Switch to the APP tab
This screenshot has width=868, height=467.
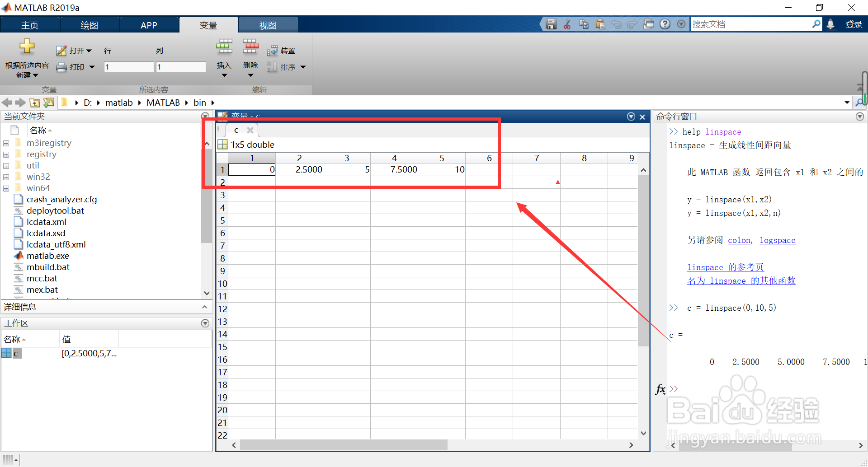pos(149,25)
